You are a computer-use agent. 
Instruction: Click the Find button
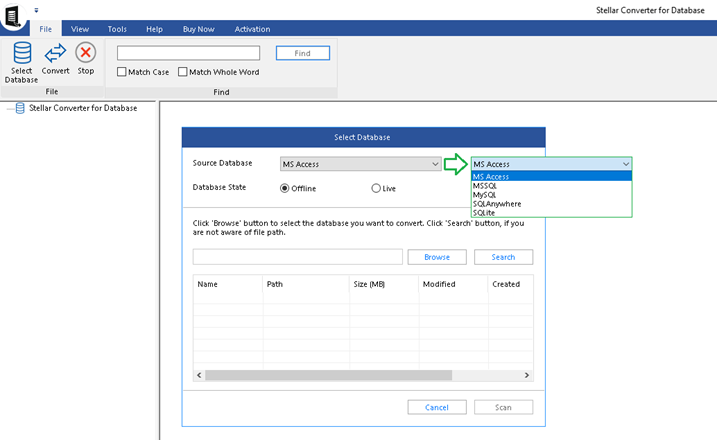(303, 53)
